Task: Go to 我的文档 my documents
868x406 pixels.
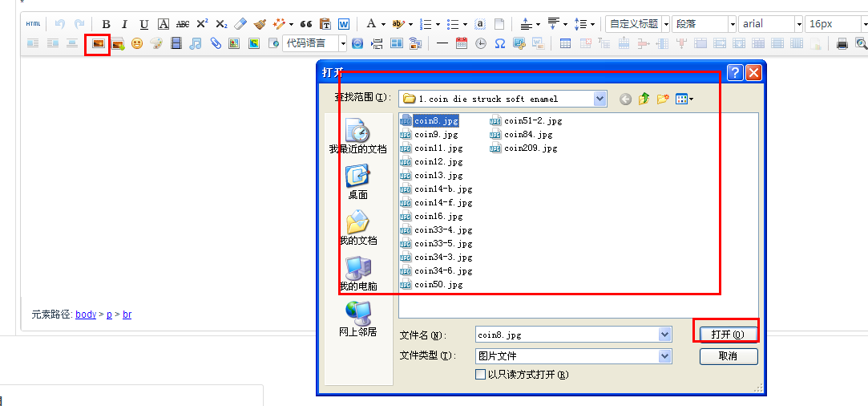Action: (x=357, y=228)
